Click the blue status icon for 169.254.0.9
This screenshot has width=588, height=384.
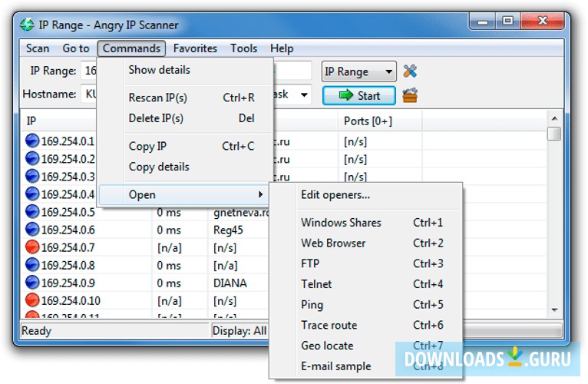click(x=32, y=283)
